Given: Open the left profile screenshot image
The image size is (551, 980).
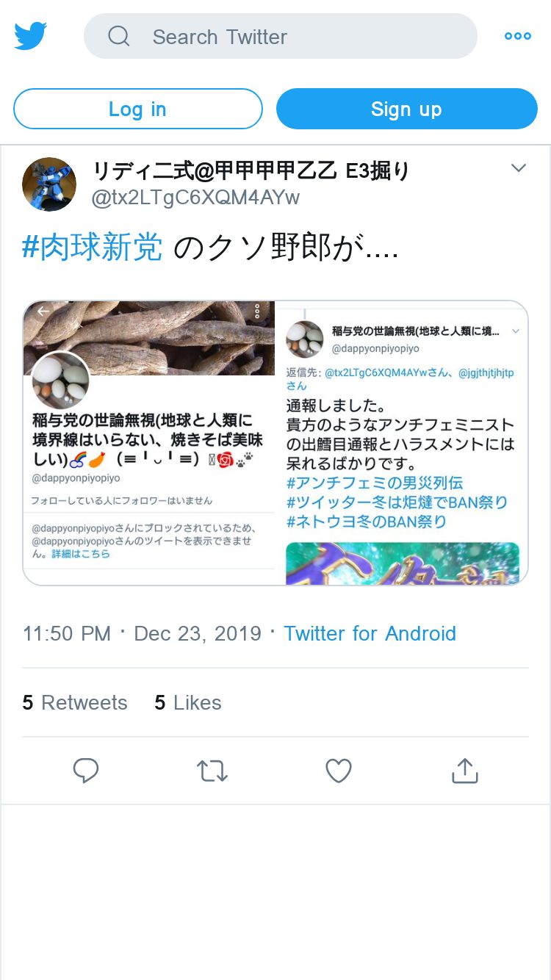Looking at the screenshot, I should coord(149,442).
